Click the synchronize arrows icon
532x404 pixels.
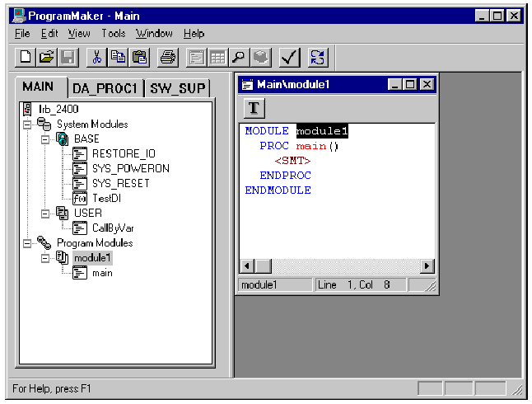(318, 57)
